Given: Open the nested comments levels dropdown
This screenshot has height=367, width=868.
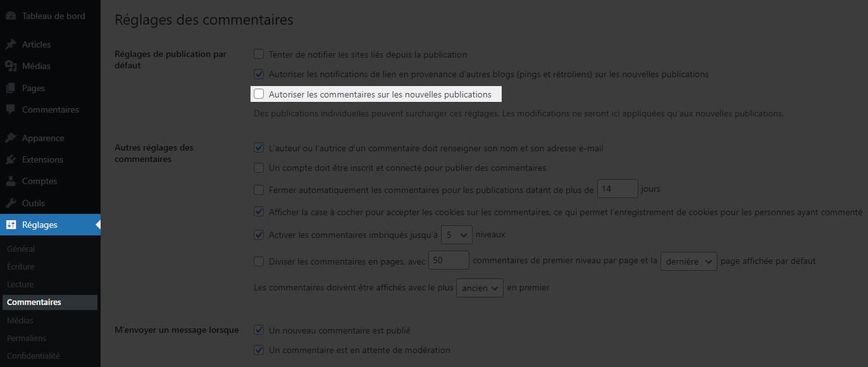Looking at the screenshot, I should pyautogui.click(x=456, y=235).
